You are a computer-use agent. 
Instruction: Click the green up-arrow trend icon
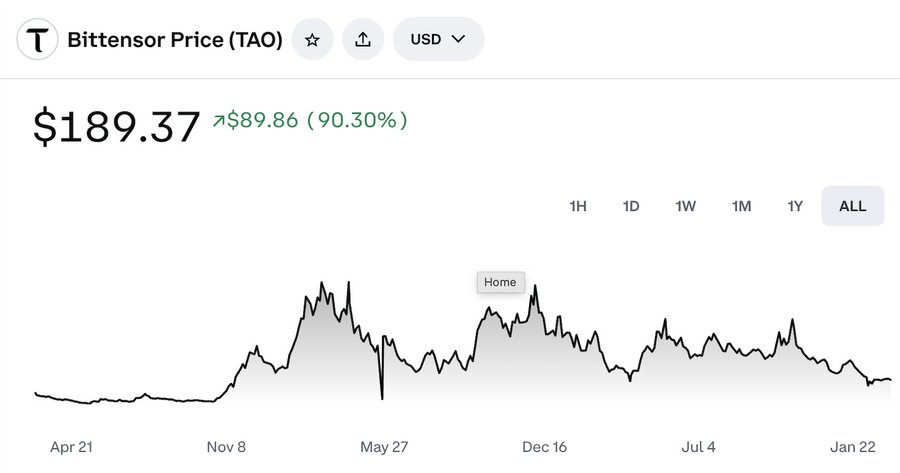[x=218, y=121]
